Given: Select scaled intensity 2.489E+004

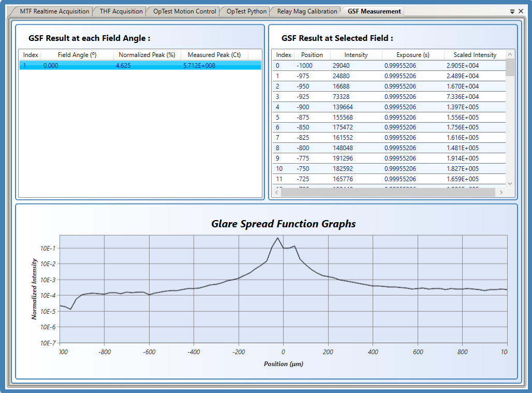Looking at the screenshot, I should (x=463, y=76).
